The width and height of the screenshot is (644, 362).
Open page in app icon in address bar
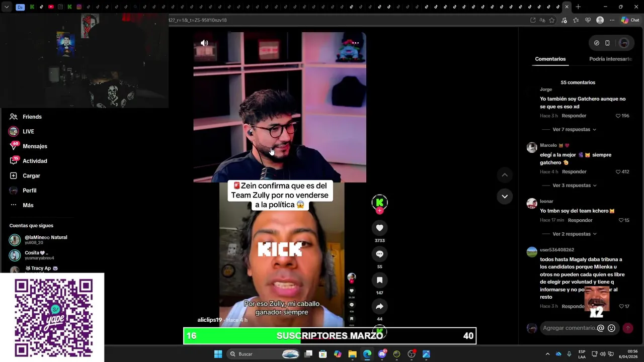(533, 20)
